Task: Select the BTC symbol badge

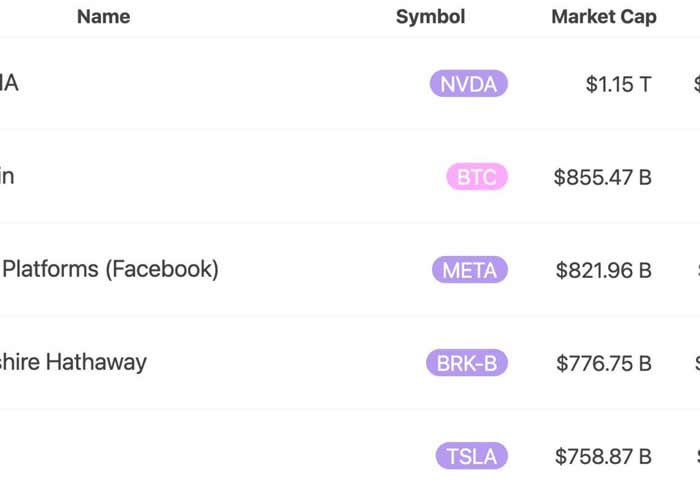Action: tap(477, 177)
